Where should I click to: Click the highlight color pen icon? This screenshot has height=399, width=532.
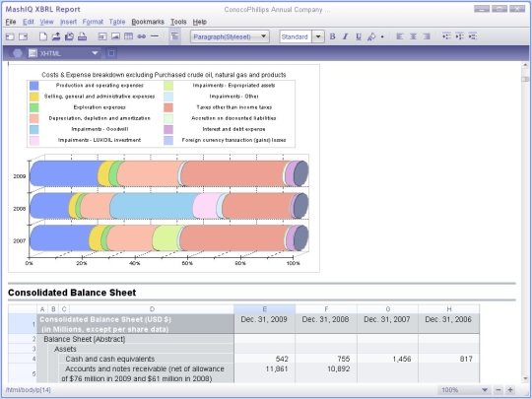pos(371,36)
